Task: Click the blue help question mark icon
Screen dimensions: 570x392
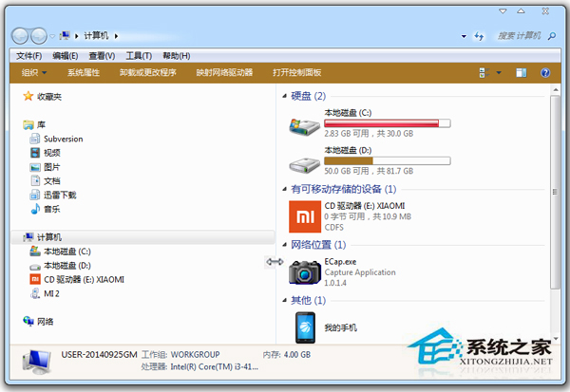Action: (545, 73)
